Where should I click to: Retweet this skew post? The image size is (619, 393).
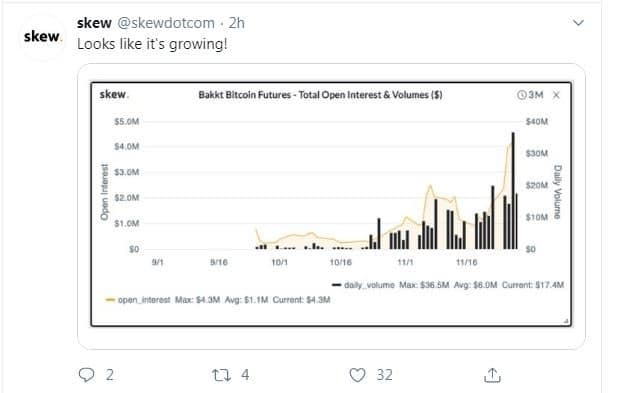221,375
